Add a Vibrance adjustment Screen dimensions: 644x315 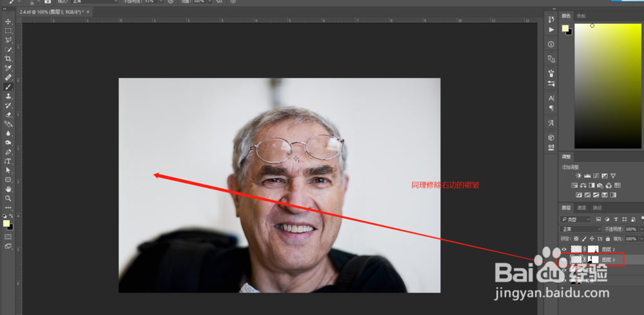613,176
